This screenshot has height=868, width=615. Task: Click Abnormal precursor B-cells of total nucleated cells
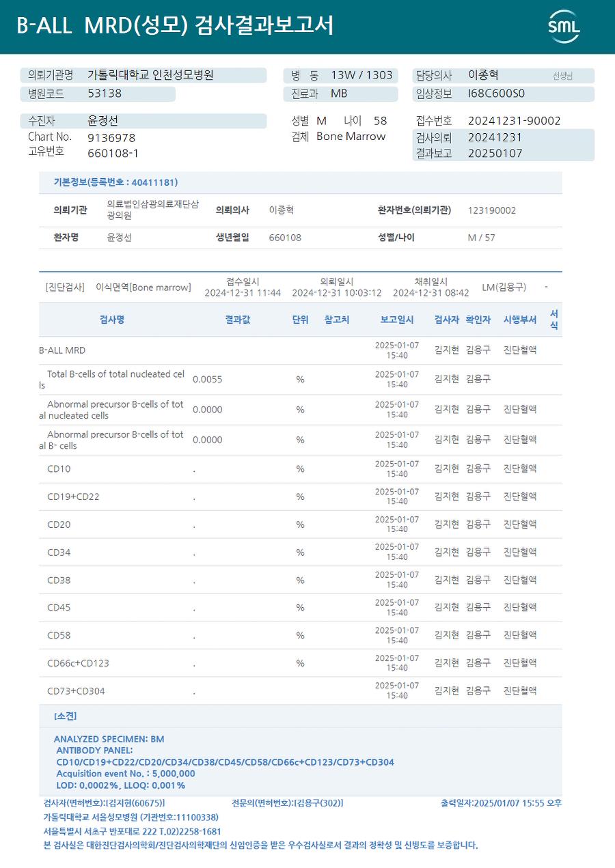click(111, 410)
